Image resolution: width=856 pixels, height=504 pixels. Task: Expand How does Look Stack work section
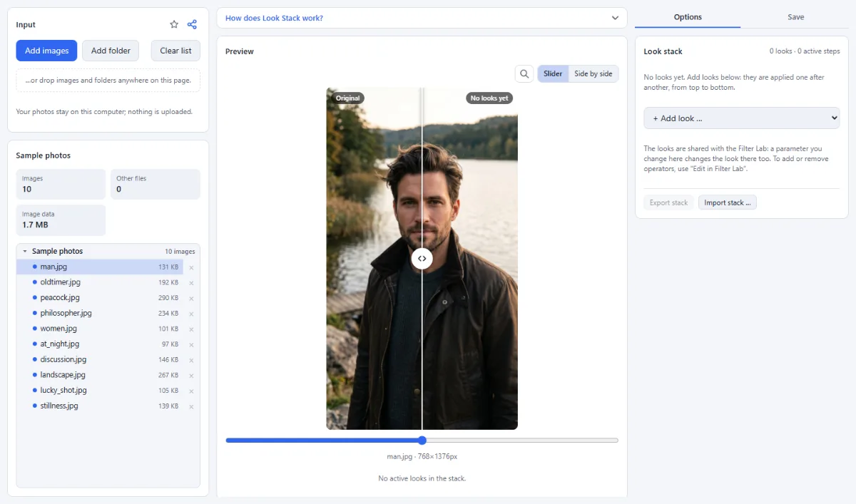(x=422, y=18)
